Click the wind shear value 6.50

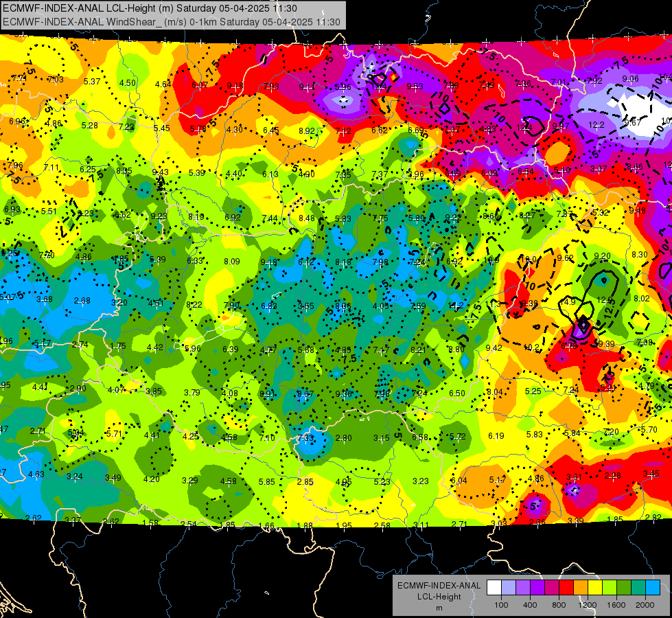pos(457,393)
